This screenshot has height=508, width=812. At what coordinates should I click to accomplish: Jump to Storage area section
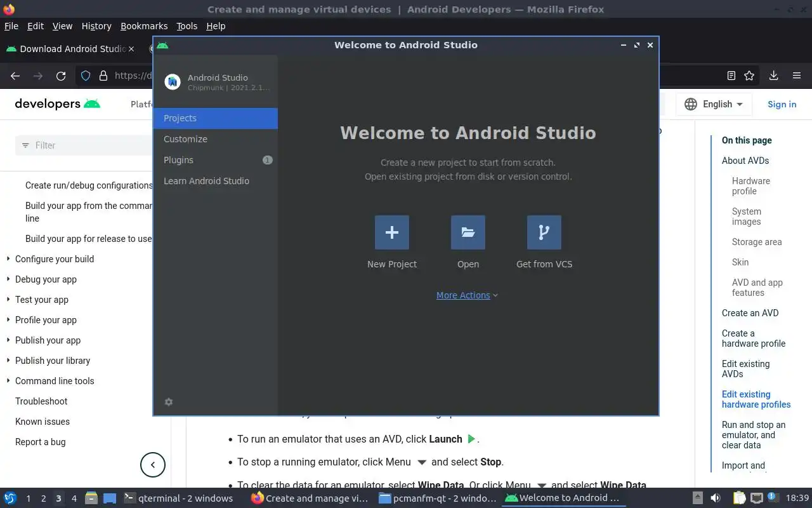click(757, 242)
